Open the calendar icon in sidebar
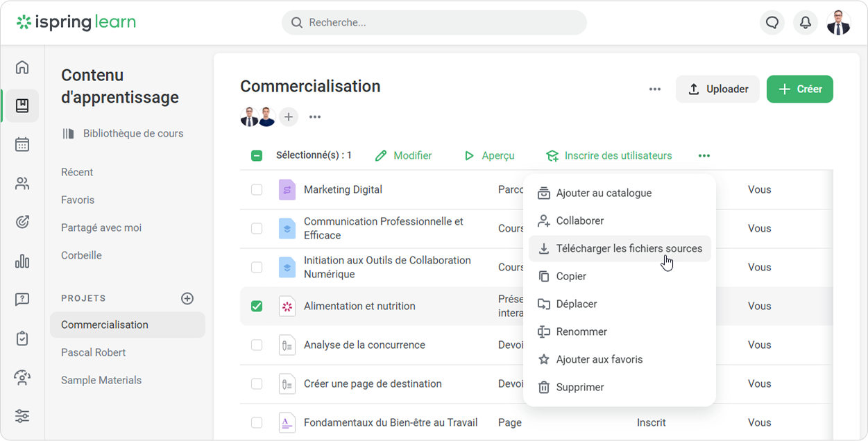Image resolution: width=868 pixels, height=441 pixels. pyautogui.click(x=22, y=144)
